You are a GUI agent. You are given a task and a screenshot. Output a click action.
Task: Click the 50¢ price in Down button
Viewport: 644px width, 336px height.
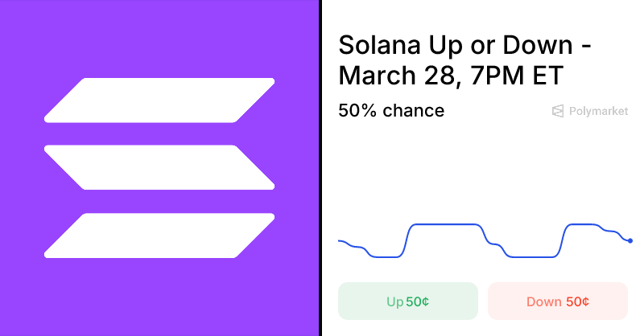(577, 302)
